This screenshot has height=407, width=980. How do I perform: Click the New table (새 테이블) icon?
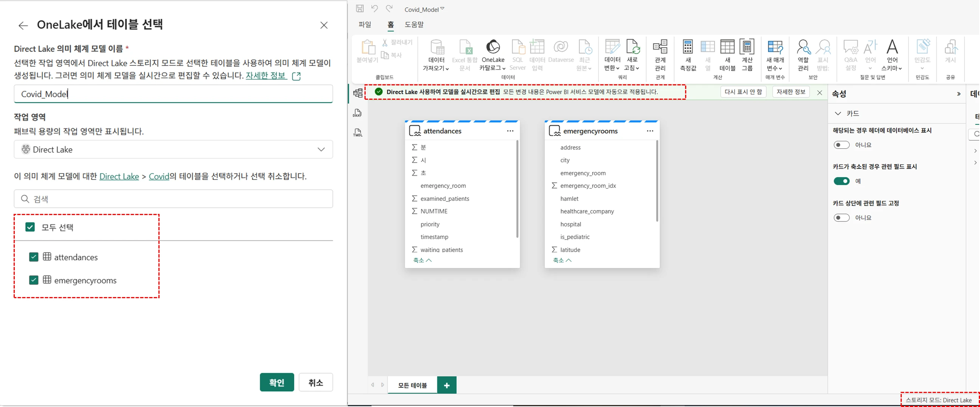click(x=727, y=48)
